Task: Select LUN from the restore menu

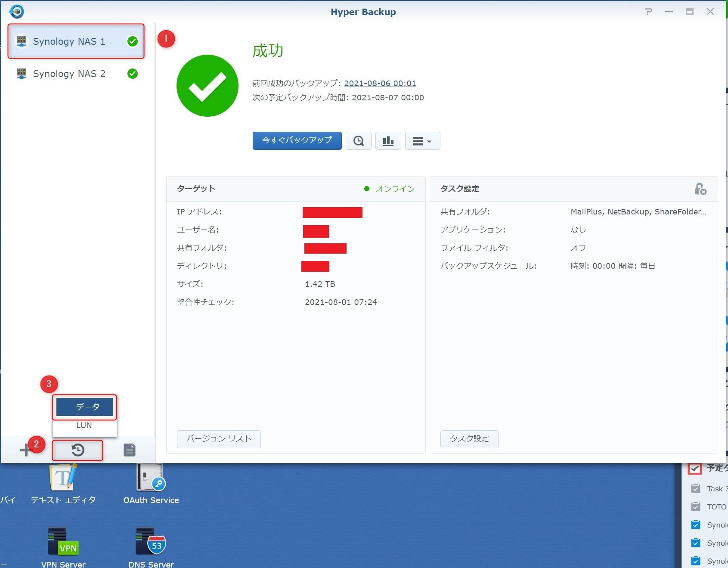Action: tap(84, 425)
